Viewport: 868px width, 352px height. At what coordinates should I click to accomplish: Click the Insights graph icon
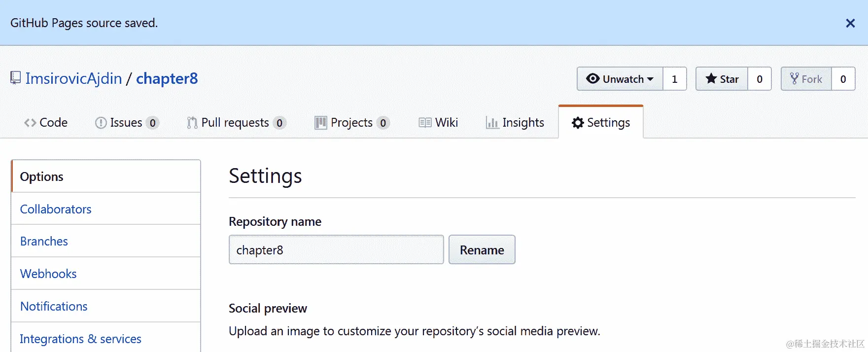(492, 123)
